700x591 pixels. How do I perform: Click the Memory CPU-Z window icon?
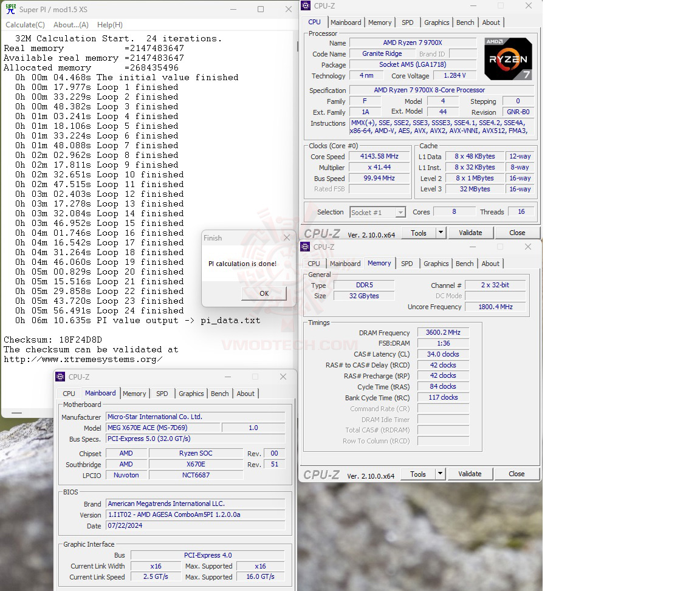click(306, 247)
